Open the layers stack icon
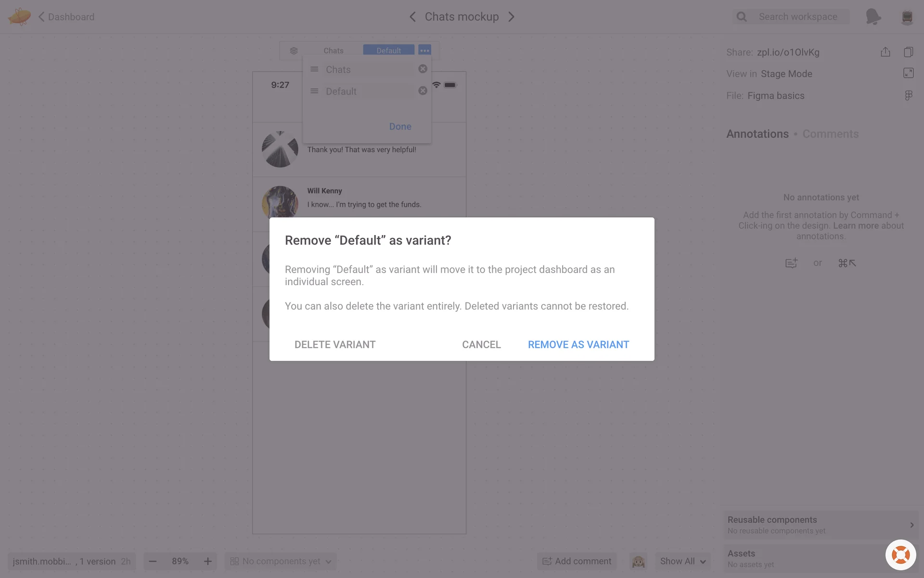Screen dimensions: 924x578 [294, 51]
